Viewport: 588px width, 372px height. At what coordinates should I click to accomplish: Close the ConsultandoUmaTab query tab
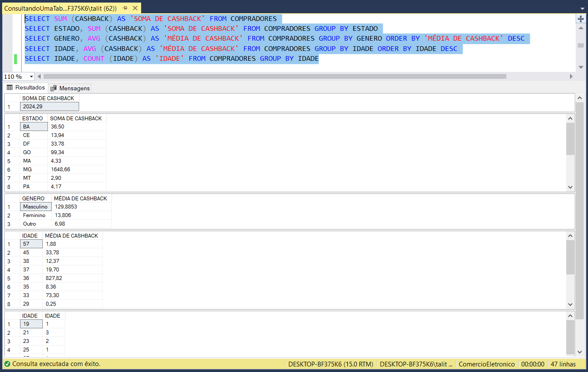pos(135,8)
